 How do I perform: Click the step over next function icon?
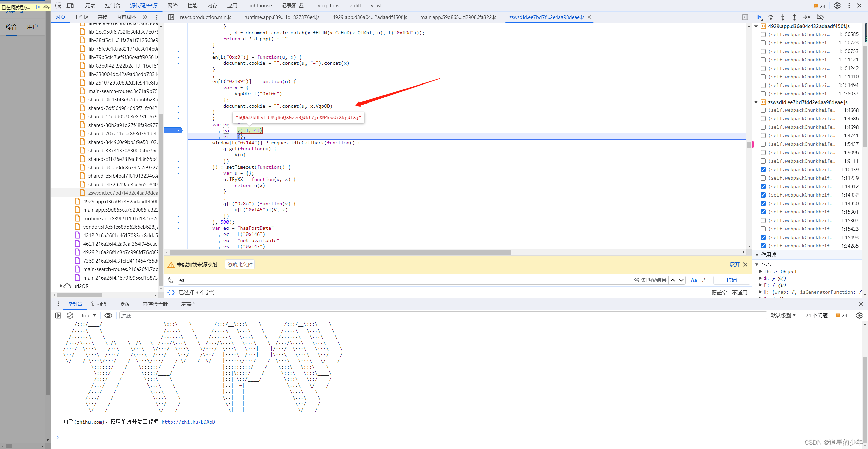tap(771, 17)
